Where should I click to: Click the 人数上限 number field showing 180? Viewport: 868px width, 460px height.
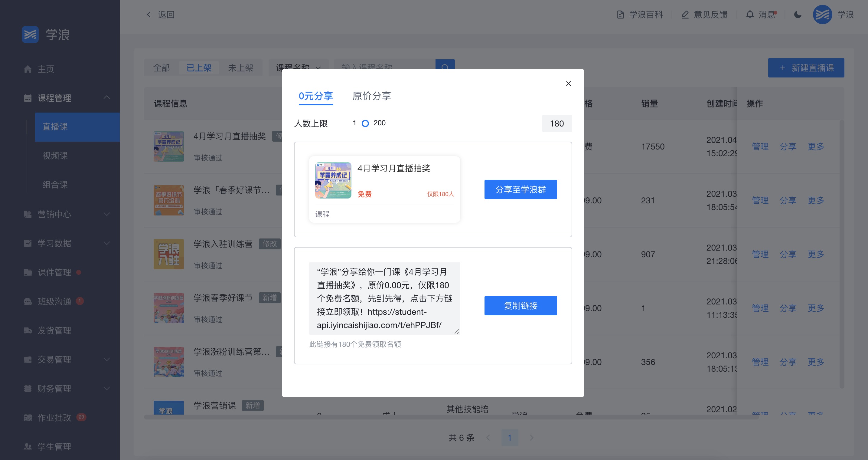coord(557,123)
